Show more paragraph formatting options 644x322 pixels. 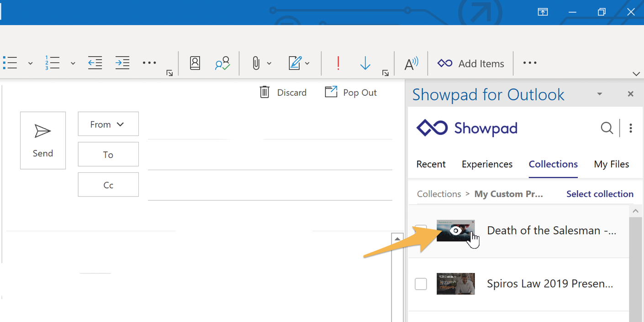pyautogui.click(x=149, y=63)
